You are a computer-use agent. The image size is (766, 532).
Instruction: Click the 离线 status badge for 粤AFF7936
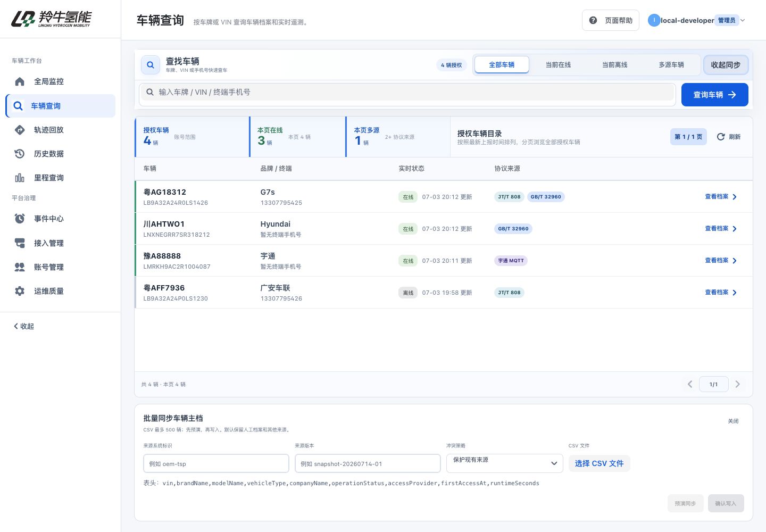[408, 293]
